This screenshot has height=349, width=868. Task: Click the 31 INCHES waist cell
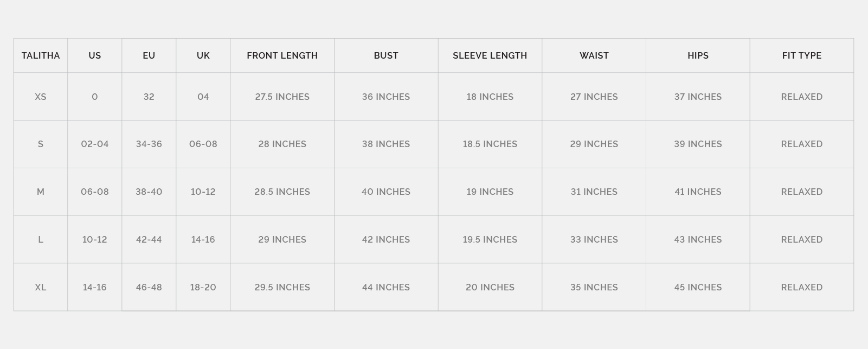[594, 192]
